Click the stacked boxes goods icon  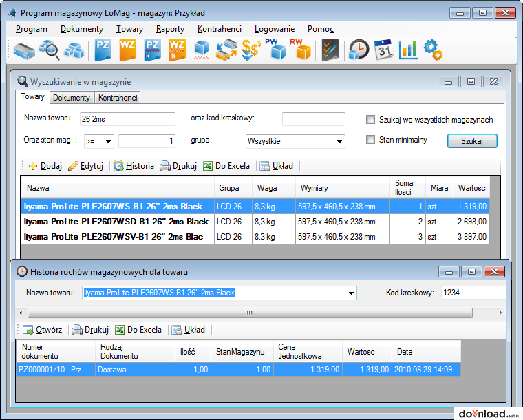click(74, 50)
